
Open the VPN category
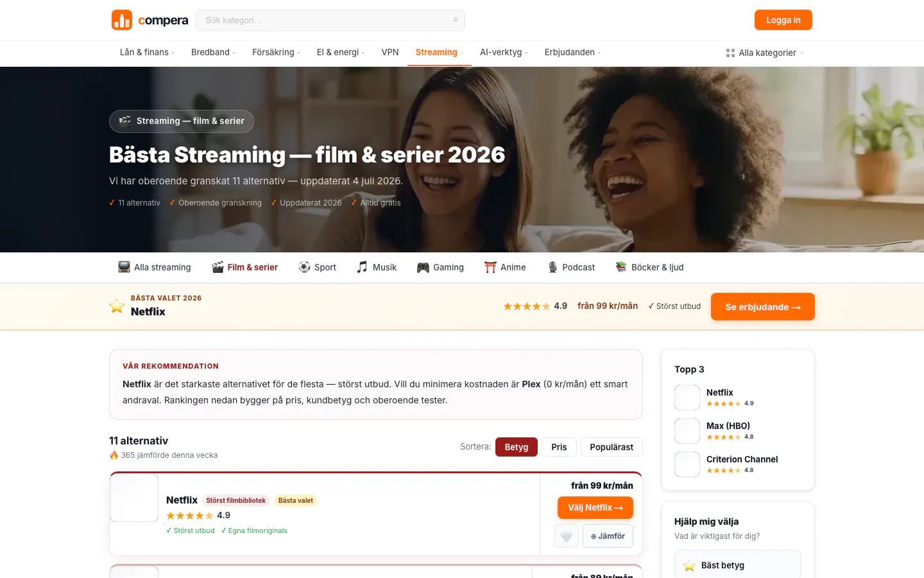tap(390, 53)
